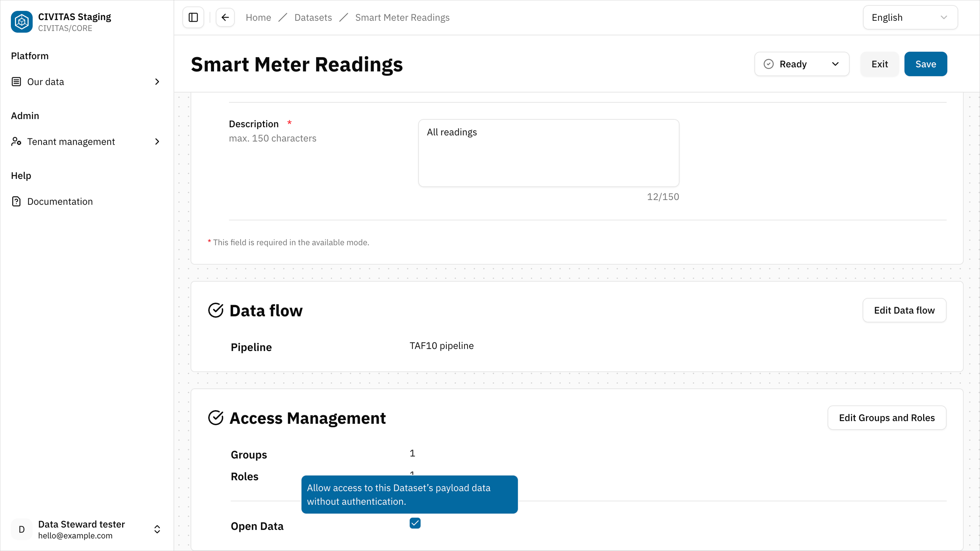Click the Access Management checkmark icon
The image size is (980, 551).
(x=216, y=418)
